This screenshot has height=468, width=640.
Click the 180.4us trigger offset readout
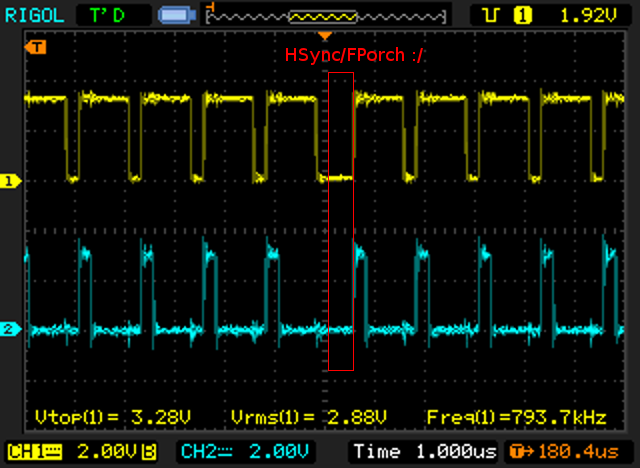(x=575, y=452)
